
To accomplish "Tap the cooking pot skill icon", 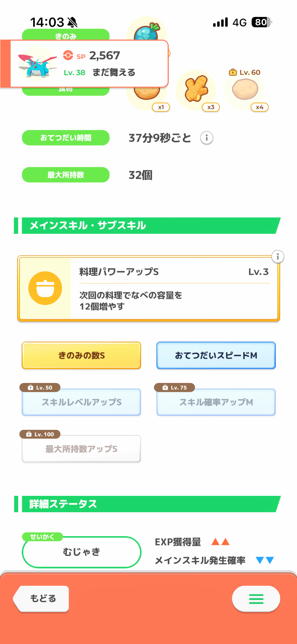I will click(45, 288).
